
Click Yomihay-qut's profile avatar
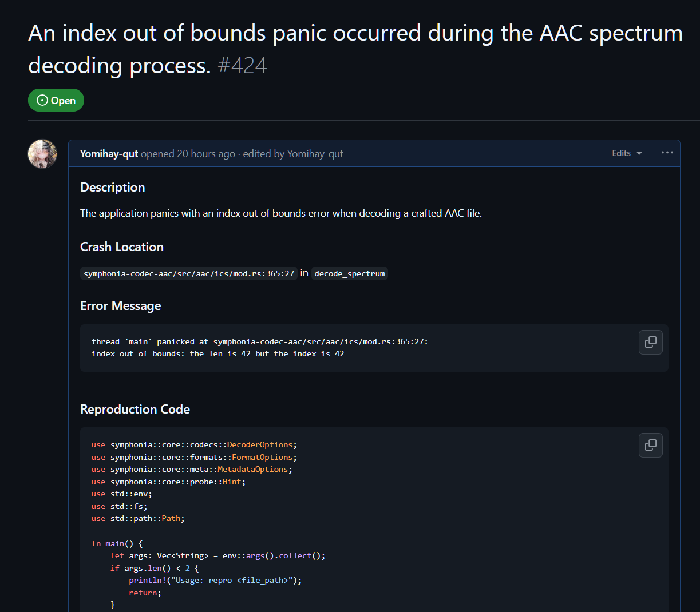click(x=42, y=154)
